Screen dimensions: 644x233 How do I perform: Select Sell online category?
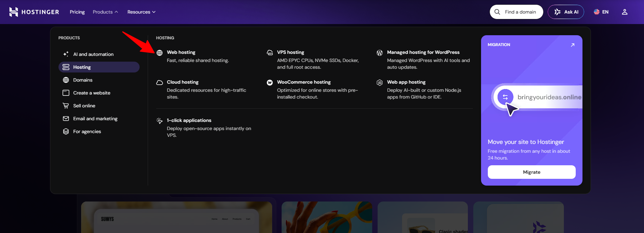pyautogui.click(x=99, y=106)
